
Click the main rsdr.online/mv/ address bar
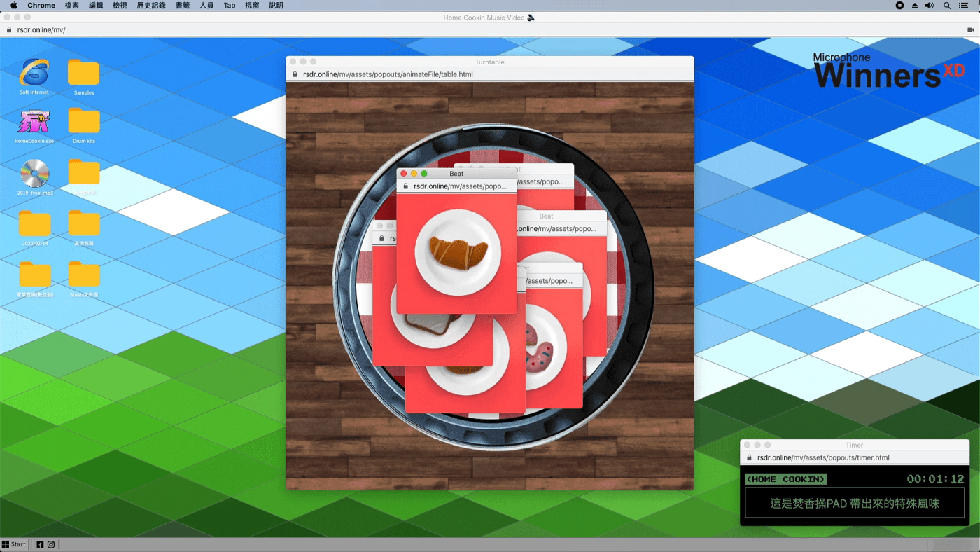coord(490,30)
